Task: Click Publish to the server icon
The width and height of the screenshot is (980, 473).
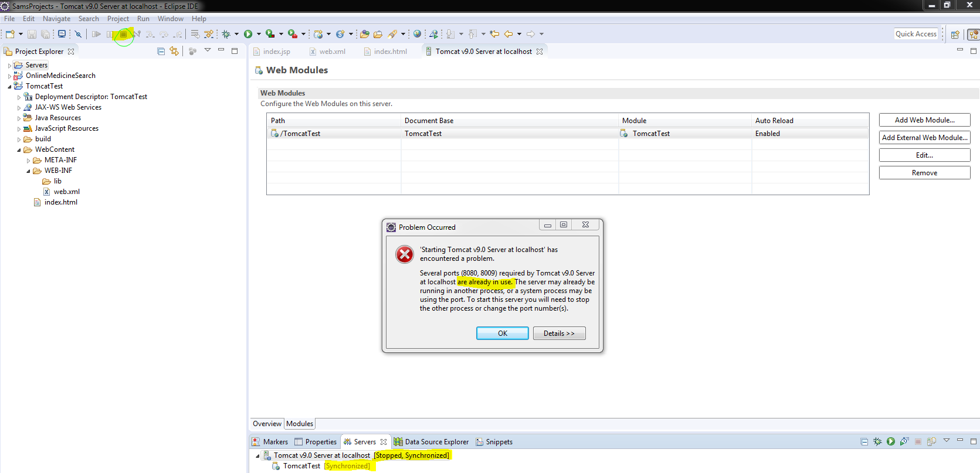Action: [931, 442]
